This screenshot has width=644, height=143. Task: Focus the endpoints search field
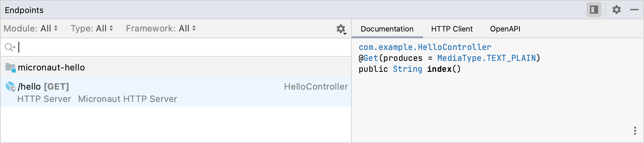click(184, 47)
